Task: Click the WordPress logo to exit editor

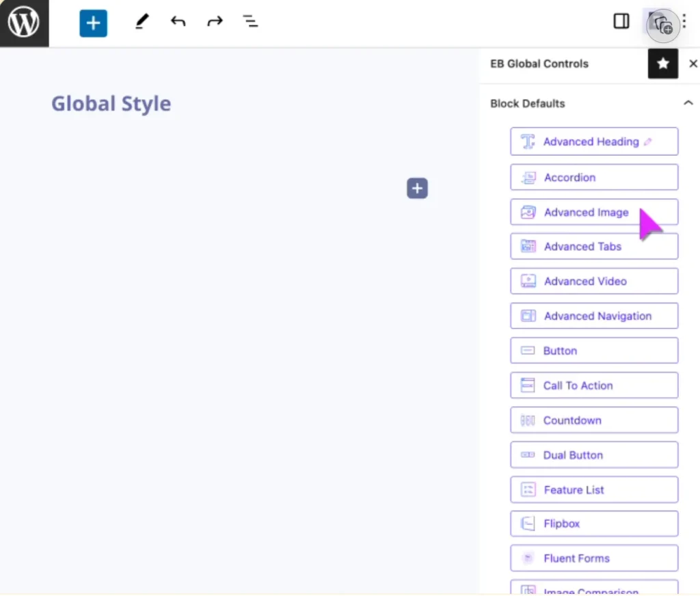Action: tap(23, 23)
